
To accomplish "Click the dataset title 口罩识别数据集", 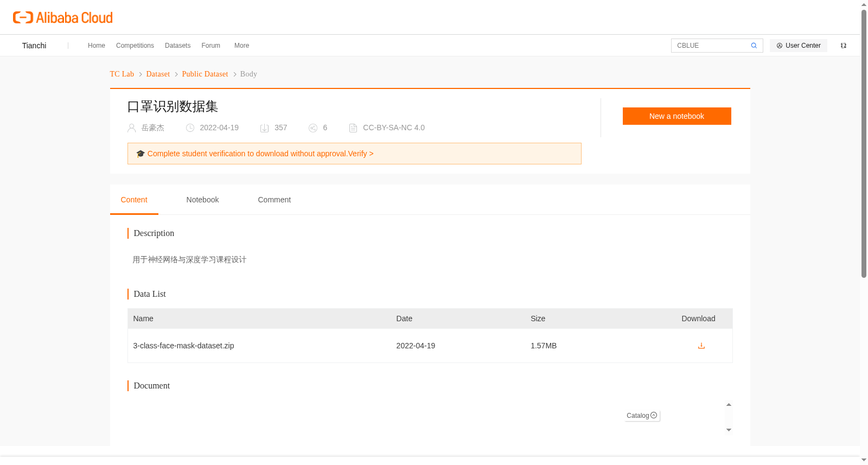I will (x=173, y=106).
